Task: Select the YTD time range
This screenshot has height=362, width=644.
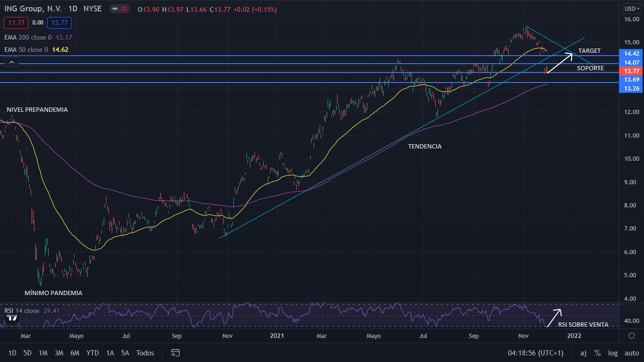Action: coord(92,353)
